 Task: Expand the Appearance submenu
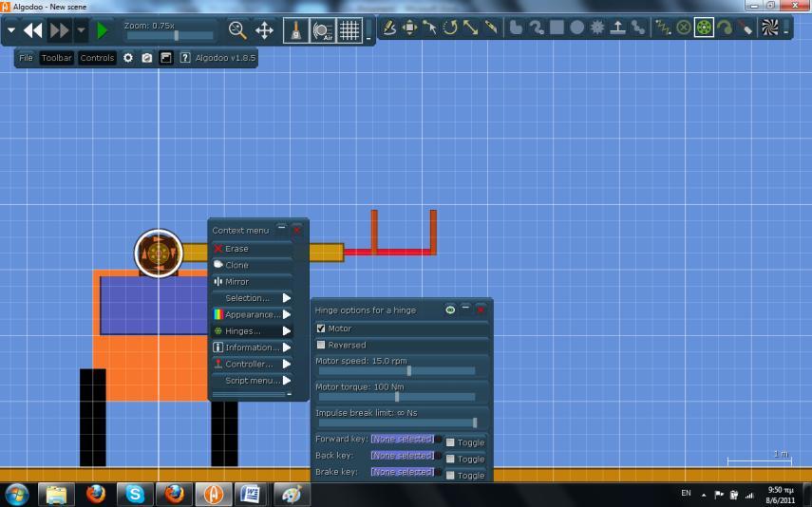[252, 314]
